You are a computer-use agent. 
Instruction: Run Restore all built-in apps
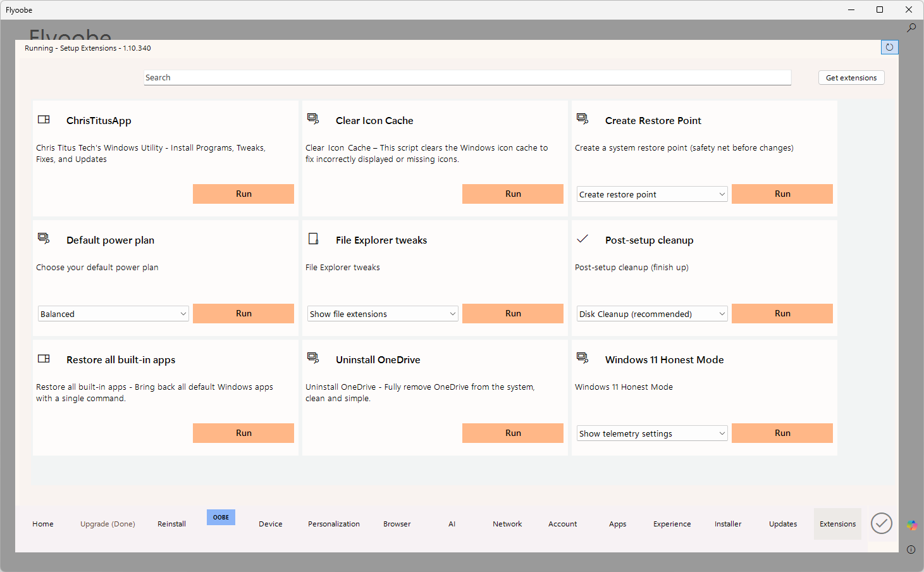pyautogui.click(x=243, y=433)
